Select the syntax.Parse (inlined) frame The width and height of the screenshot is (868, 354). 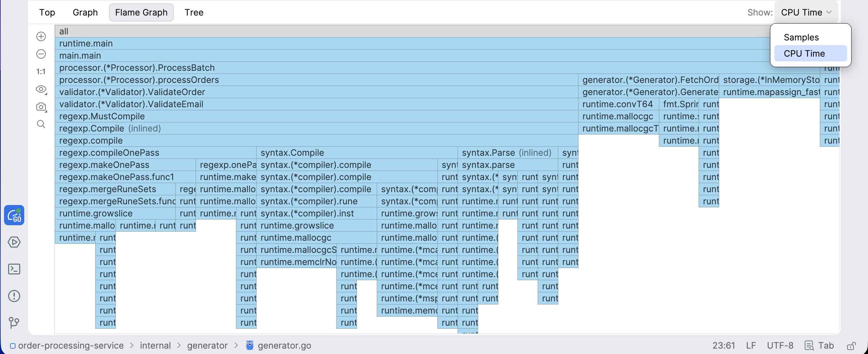[x=508, y=153]
